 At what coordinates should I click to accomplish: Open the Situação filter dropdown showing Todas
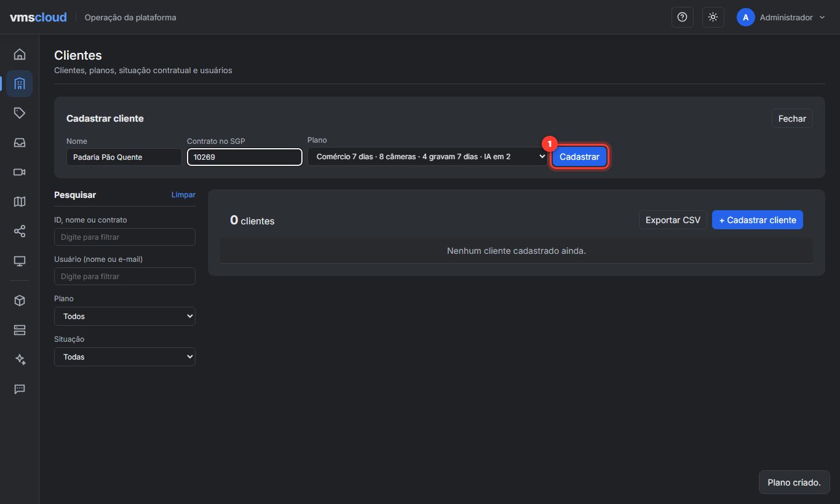[x=125, y=357]
